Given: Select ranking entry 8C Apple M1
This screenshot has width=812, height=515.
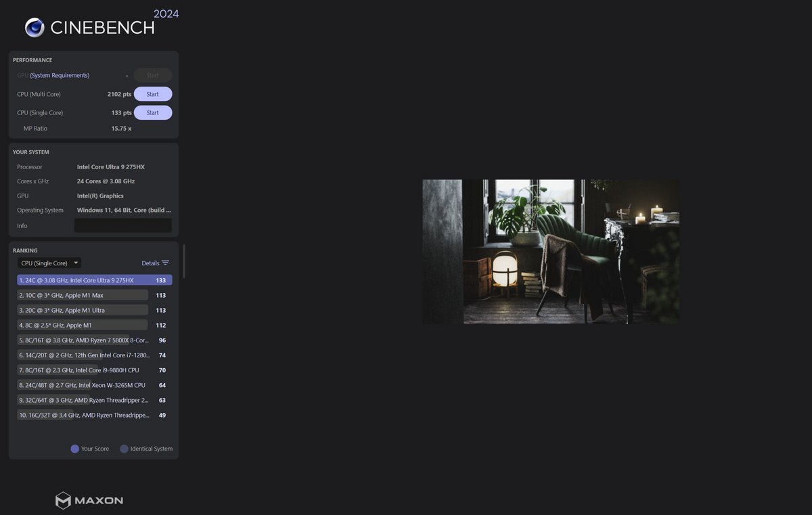Looking at the screenshot, I should pos(94,325).
